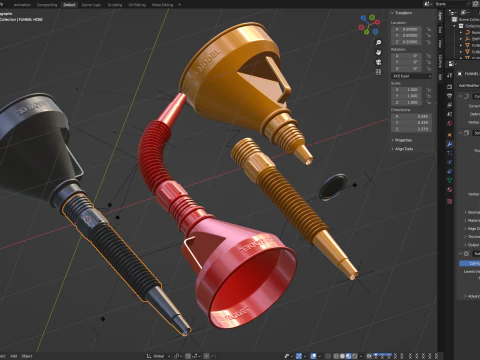Toggle snapping magnet in viewport header
This screenshot has width=480, height=360.
pos(188,356)
